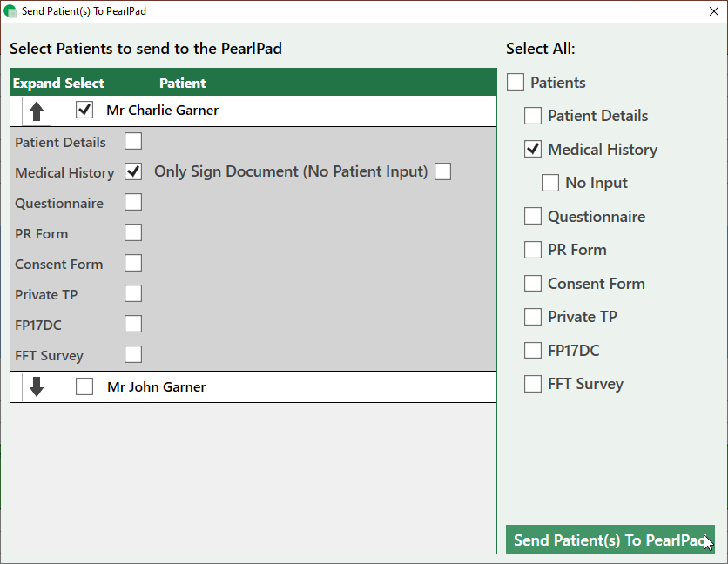728x564 pixels.
Task: Enable Only Sign Document (No Patient Input)
Action: click(443, 171)
